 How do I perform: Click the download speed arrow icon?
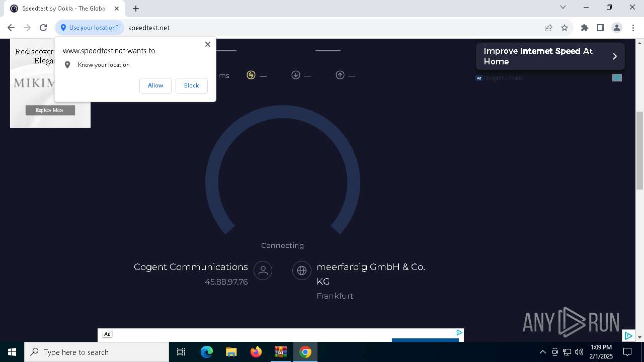coord(296,75)
